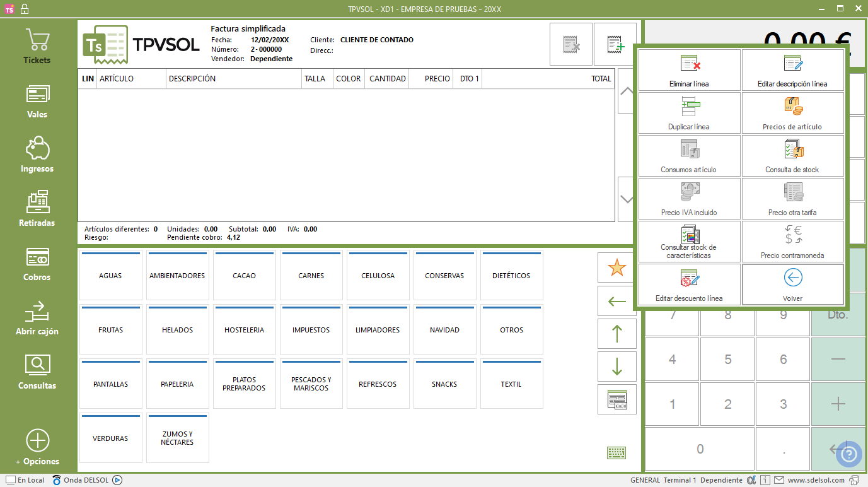This screenshot has width=868, height=487.
Task: Move ticket lines down with chevron
Action: [x=627, y=199]
